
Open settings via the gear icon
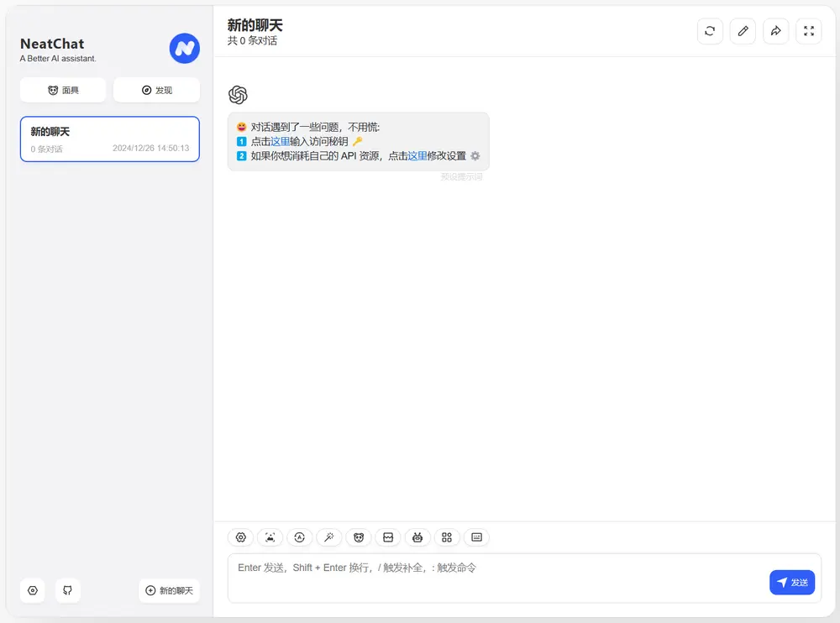pyautogui.click(x=32, y=590)
